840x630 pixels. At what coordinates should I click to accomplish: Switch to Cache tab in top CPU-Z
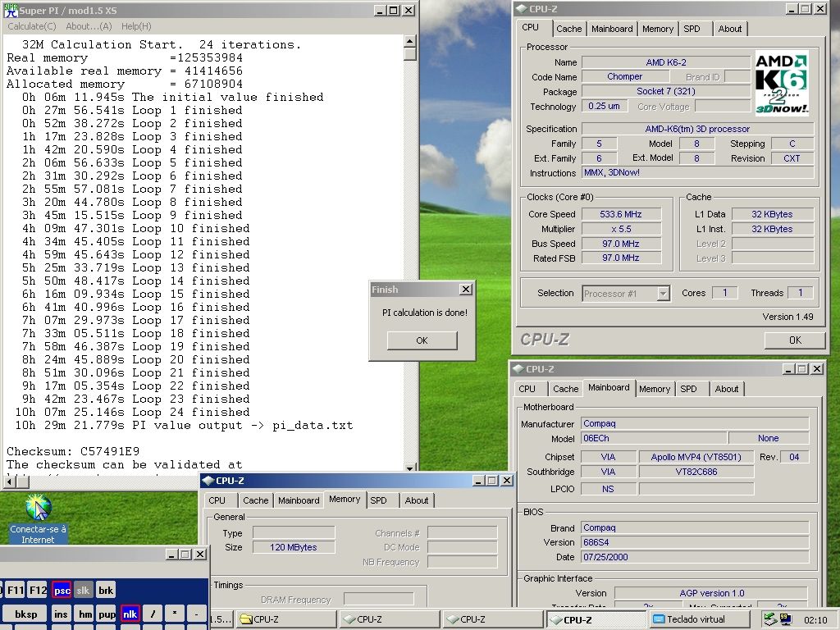[x=568, y=29]
